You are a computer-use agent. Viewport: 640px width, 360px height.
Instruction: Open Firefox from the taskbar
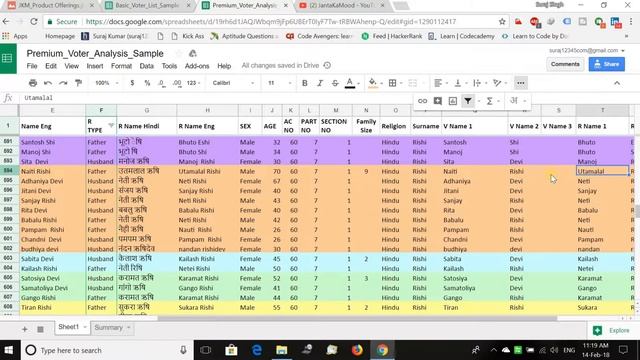pos(357,350)
